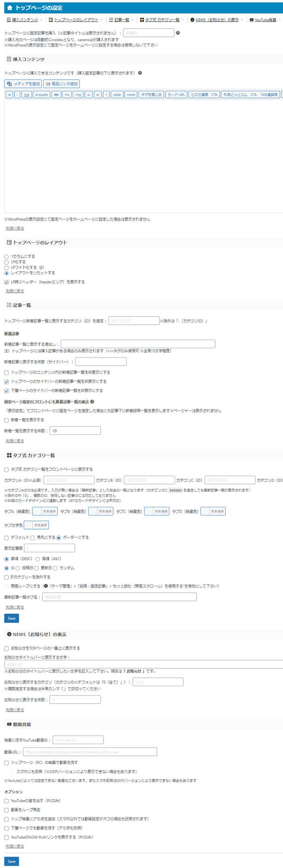Click the code quicktag button

pyautogui.click(x=117, y=95)
